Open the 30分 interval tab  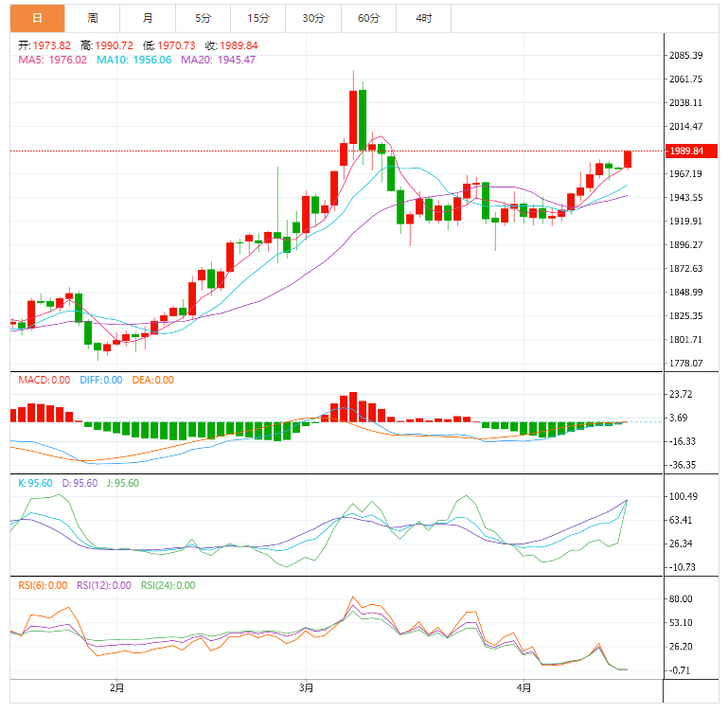[313, 19]
